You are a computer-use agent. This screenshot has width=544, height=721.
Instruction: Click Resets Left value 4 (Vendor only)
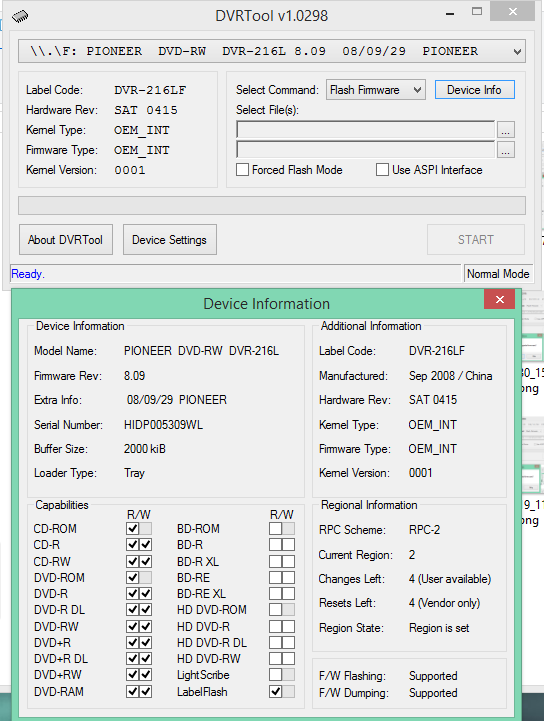pos(444,603)
